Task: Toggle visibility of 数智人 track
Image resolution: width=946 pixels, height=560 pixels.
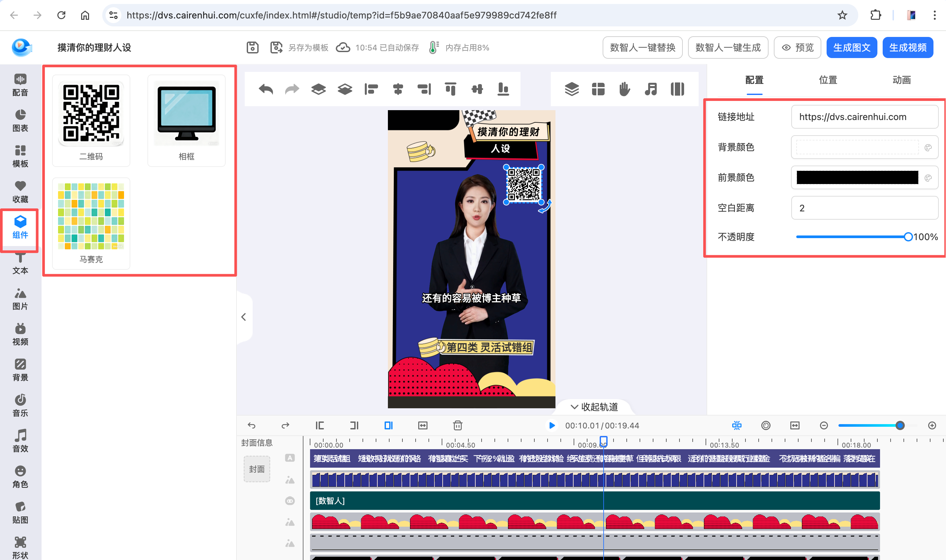Action: (290, 501)
